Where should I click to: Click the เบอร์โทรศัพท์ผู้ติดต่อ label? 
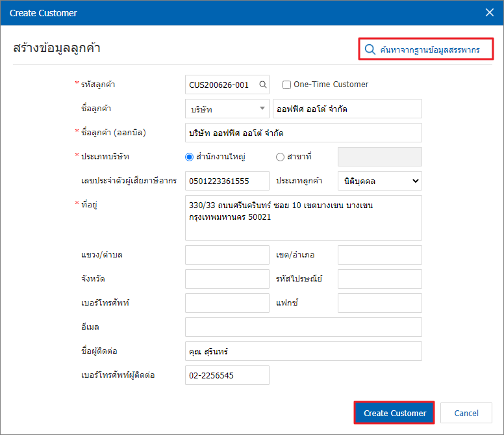tap(118, 375)
